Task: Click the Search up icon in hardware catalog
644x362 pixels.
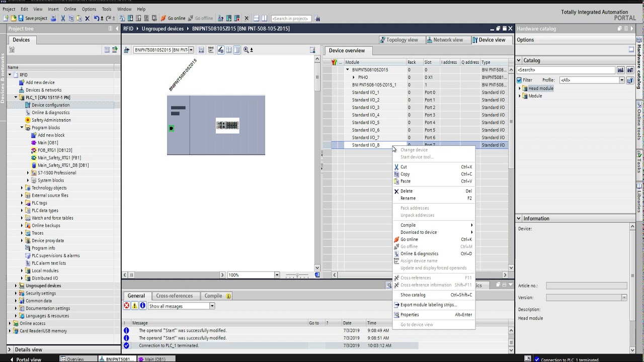Action: click(x=629, y=70)
